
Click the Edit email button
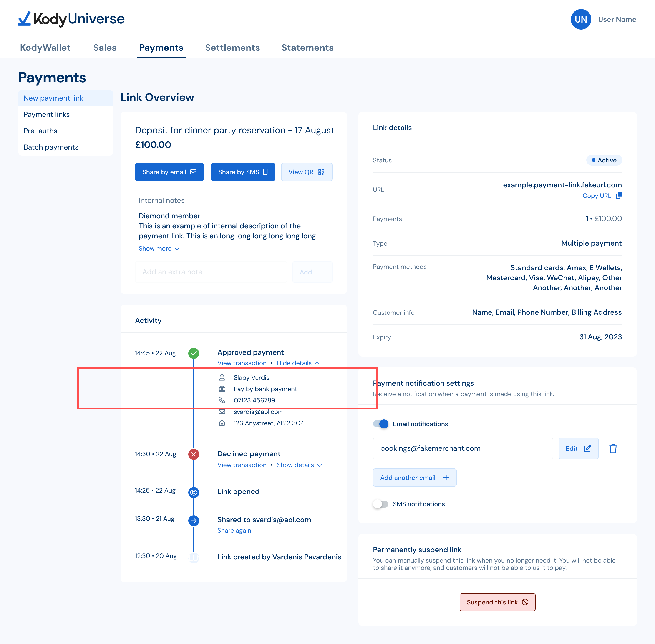578,448
